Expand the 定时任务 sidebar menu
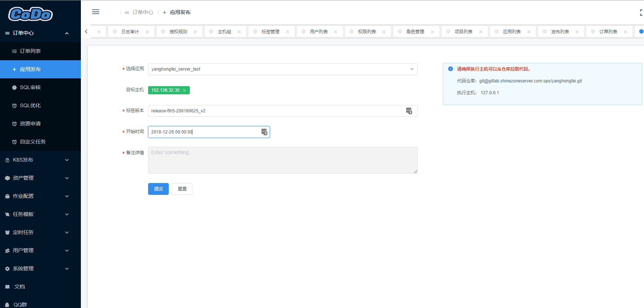The image size is (644, 308). (x=40, y=233)
